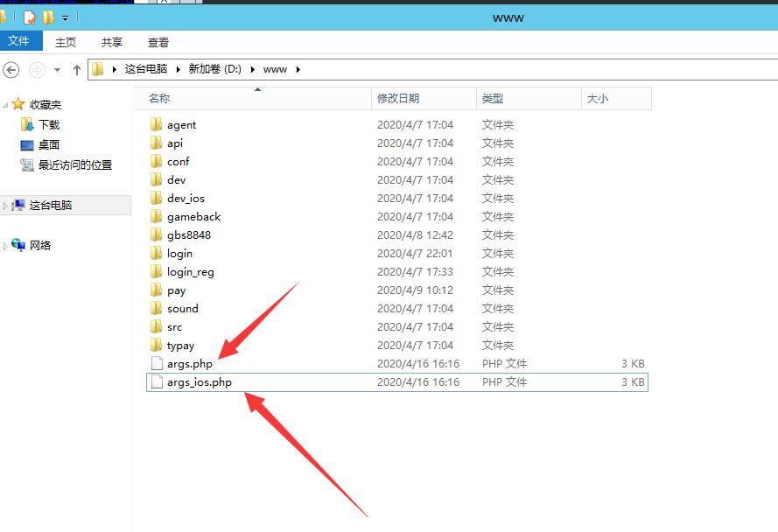
Task: Switch to the View (查看) ribbon tab
Action: click(x=158, y=42)
